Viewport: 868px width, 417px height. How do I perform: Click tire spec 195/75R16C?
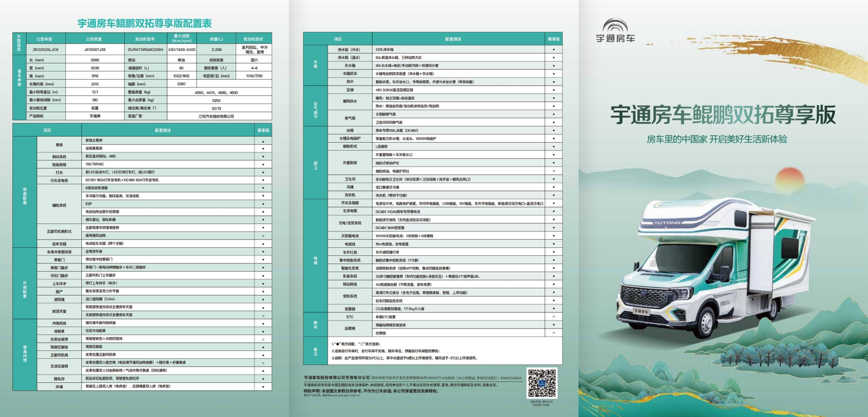(x=95, y=164)
